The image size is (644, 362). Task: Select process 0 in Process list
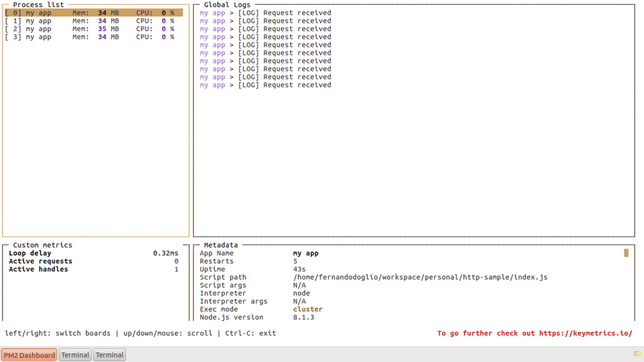click(x=93, y=13)
